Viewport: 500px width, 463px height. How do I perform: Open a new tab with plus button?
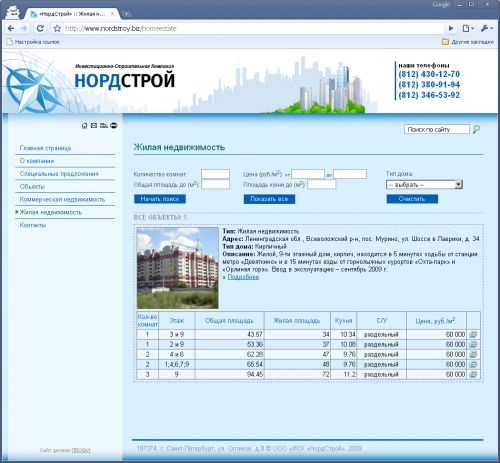click(x=127, y=14)
